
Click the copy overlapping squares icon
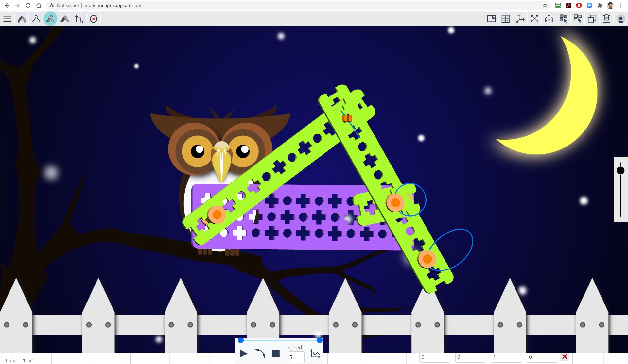pos(592,19)
